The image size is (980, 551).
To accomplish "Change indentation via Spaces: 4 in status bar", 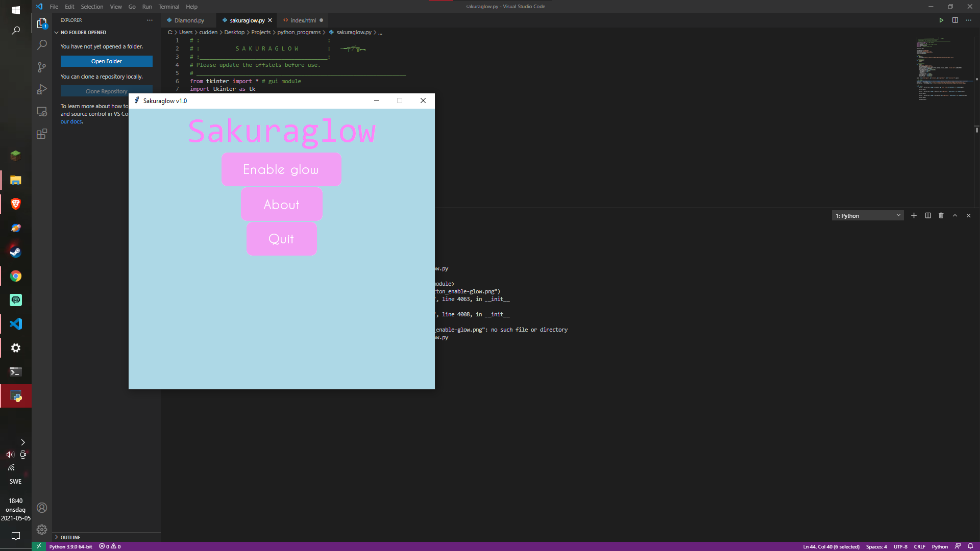I will [x=876, y=546].
